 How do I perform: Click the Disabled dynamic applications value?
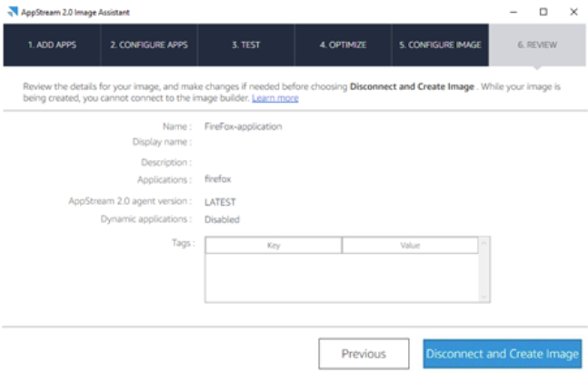[x=222, y=219]
